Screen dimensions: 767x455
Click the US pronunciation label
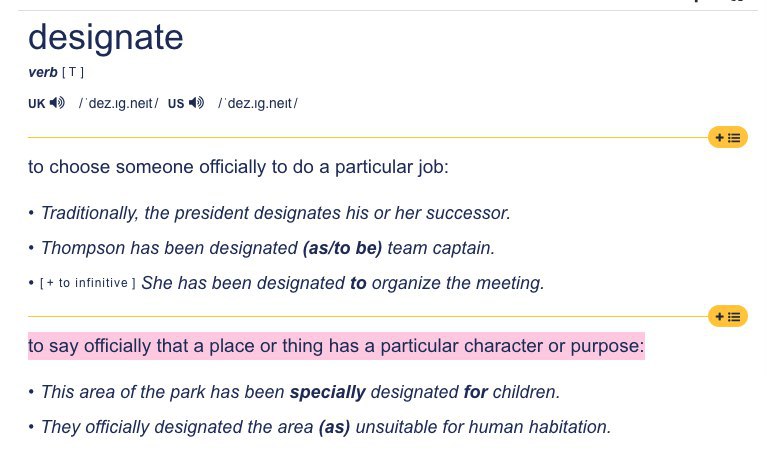[176, 104]
